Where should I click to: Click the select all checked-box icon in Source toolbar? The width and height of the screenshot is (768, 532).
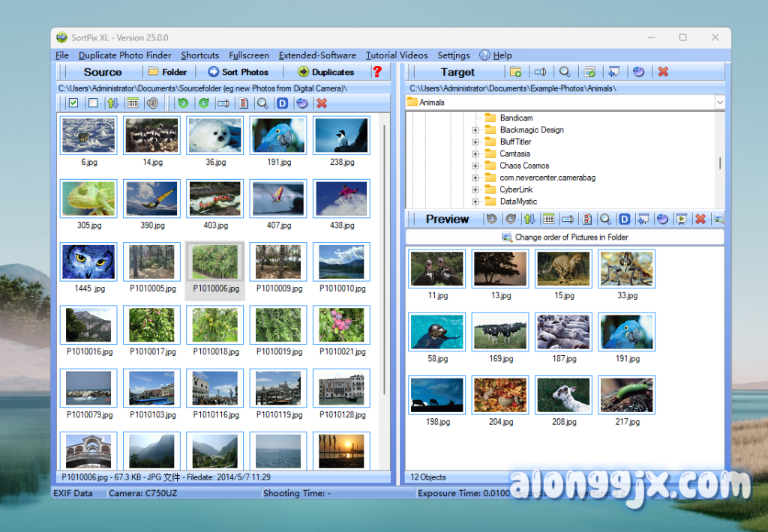(73, 103)
